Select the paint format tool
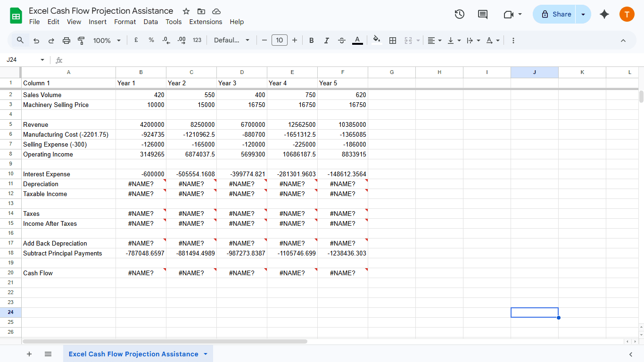 pos(81,41)
